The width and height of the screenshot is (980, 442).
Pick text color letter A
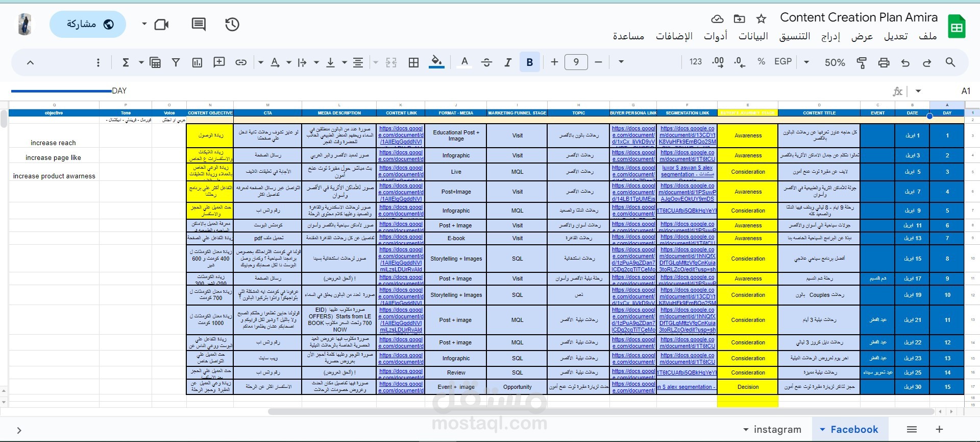pyautogui.click(x=464, y=62)
